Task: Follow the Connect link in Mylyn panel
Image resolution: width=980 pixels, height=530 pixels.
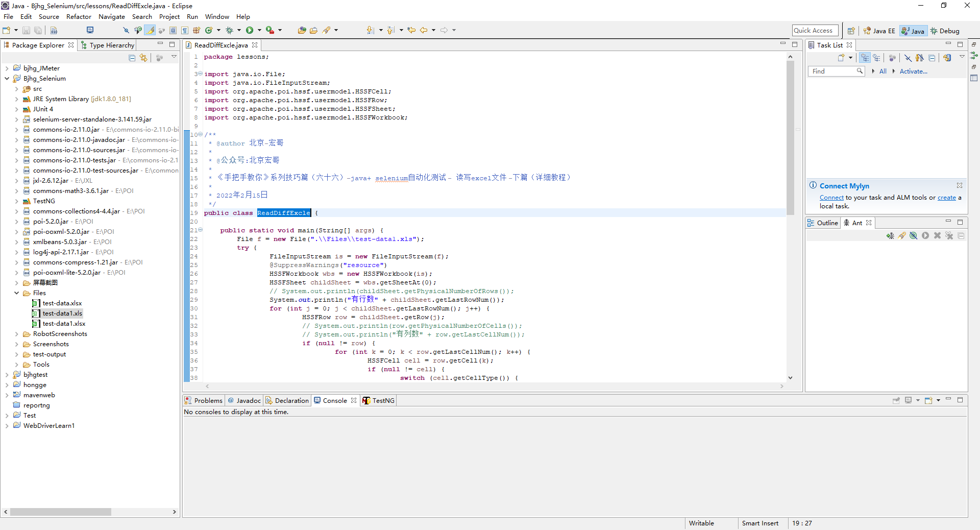Action: (831, 198)
